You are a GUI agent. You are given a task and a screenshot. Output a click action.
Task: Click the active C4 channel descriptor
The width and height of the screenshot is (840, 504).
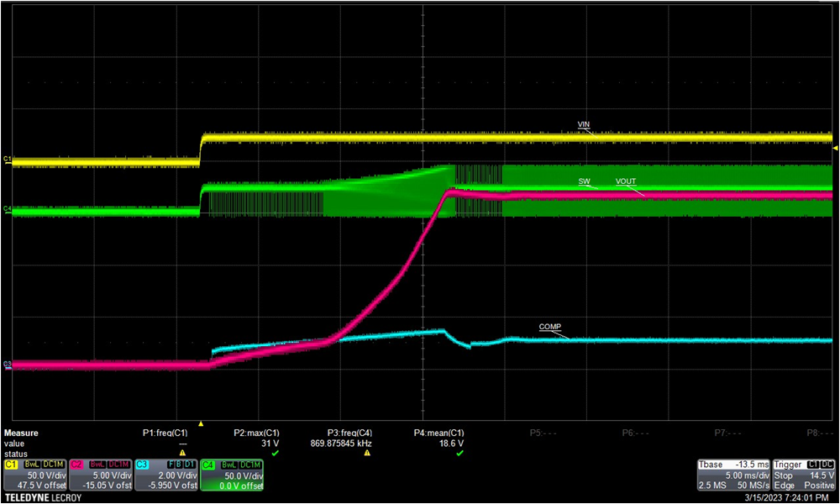coord(231,475)
